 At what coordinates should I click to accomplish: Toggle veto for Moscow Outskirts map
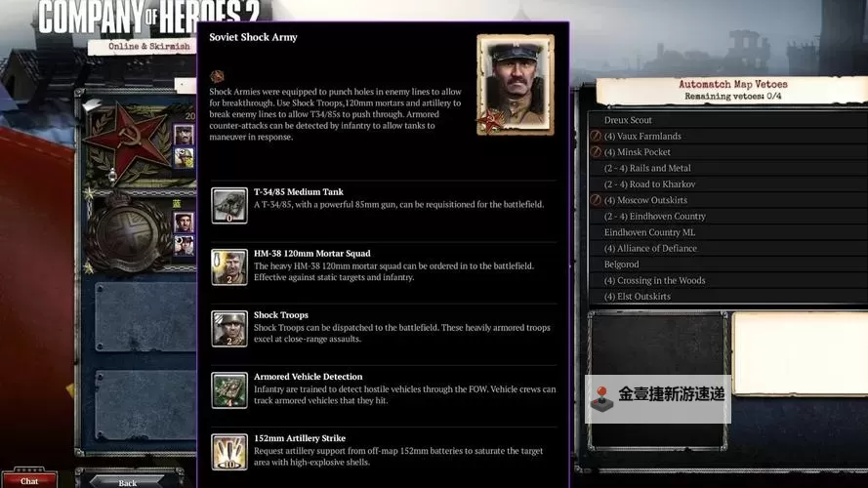[x=597, y=200]
